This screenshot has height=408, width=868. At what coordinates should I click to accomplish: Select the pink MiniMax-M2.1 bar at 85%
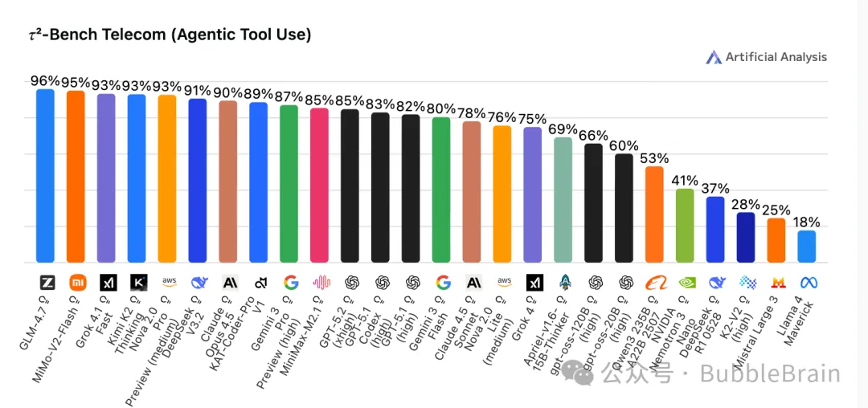tap(320, 185)
